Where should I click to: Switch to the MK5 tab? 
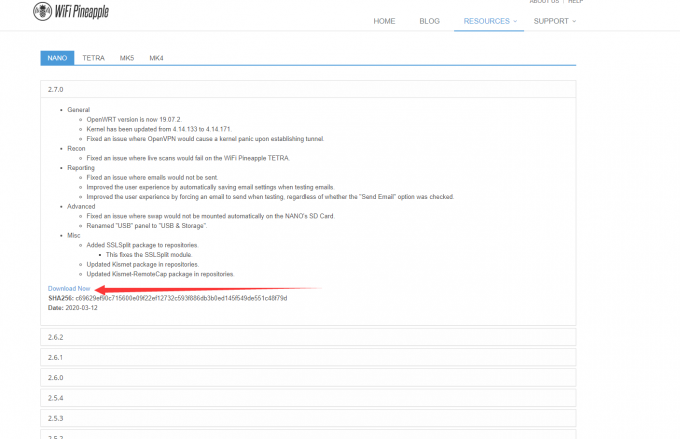[127, 58]
